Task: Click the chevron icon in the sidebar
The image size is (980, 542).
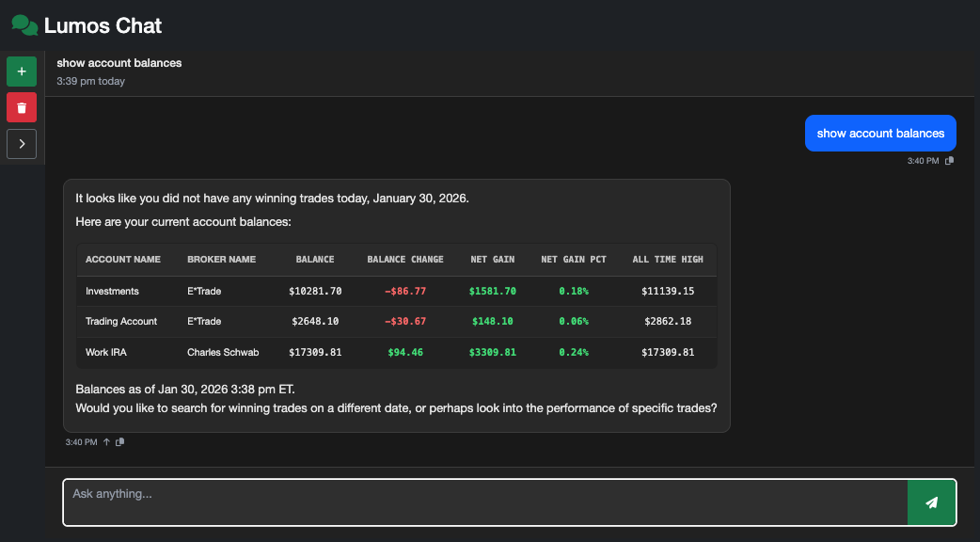Action: (x=21, y=143)
